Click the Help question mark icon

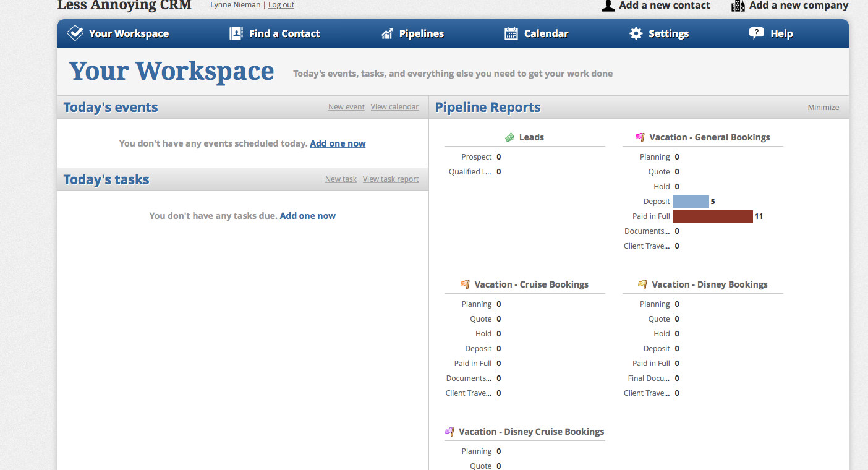[x=757, y=33]
